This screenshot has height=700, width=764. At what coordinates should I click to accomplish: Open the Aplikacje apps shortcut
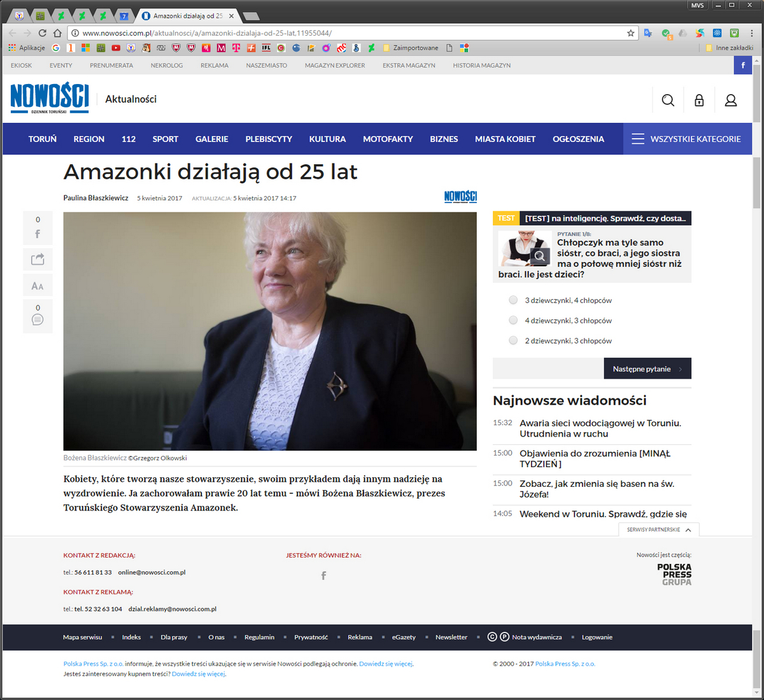(x=26, y=48)
